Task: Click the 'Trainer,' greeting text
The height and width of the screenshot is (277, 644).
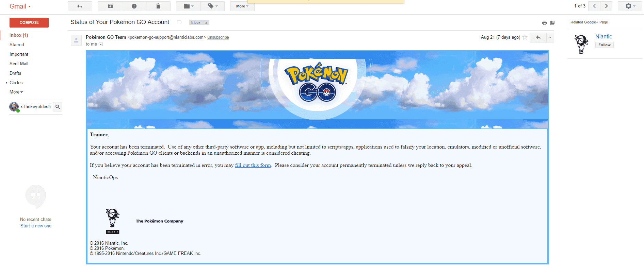Action: 99,135
